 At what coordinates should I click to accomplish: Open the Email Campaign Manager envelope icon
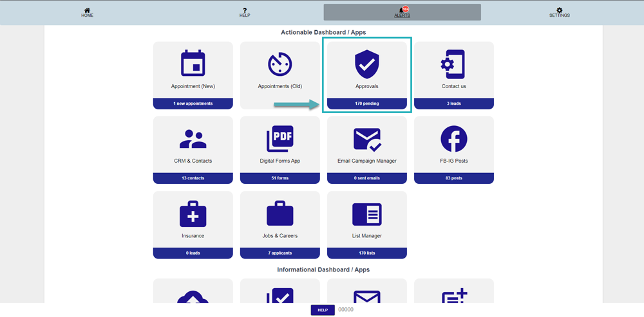(x=366, y=139)
